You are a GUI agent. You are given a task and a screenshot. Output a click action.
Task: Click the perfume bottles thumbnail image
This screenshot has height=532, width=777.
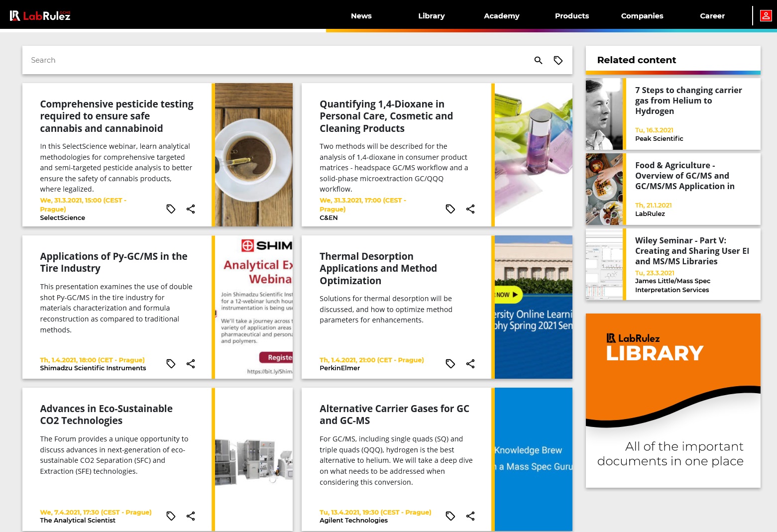(x=534, y=155)
